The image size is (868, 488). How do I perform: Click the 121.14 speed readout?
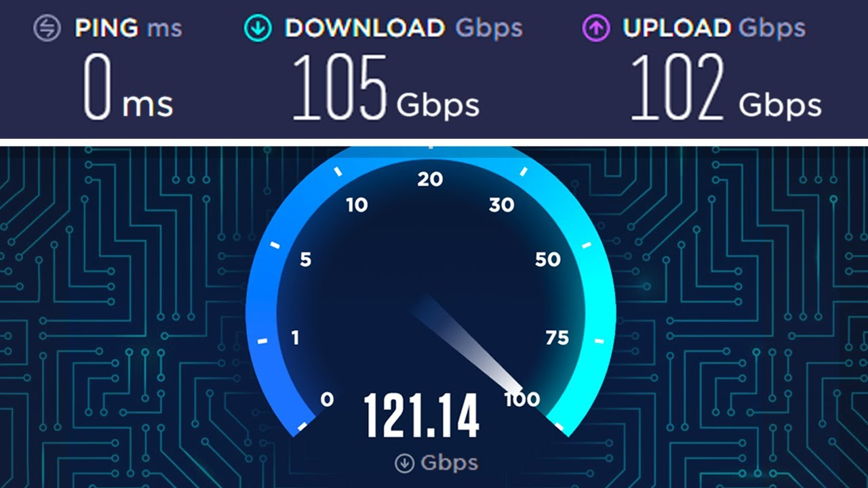421,415
